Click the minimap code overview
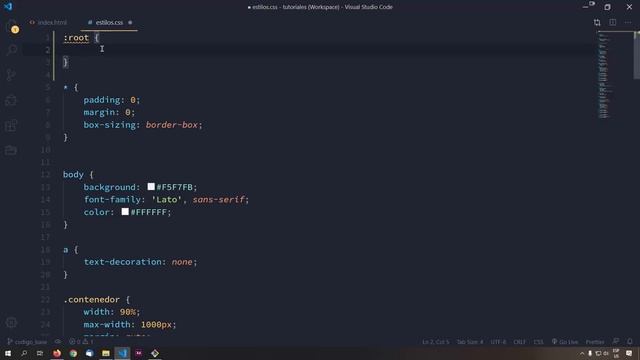640x360 pixels. click(604, 76)
